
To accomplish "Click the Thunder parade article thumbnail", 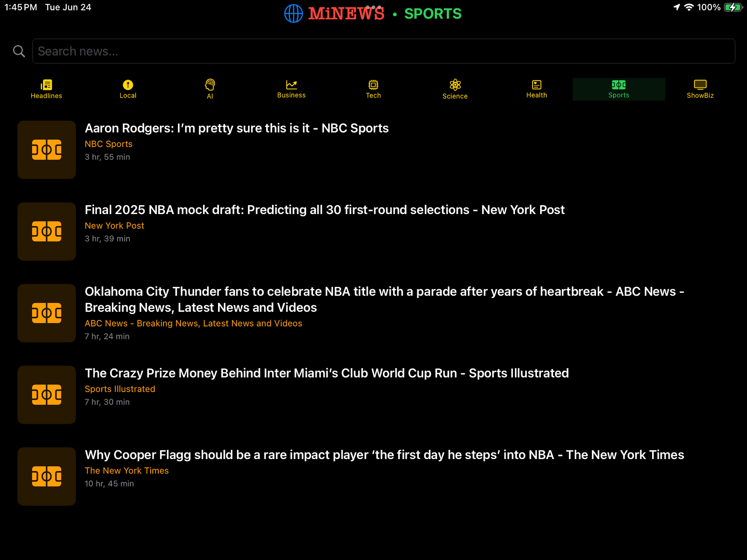I will pos(46,313).
